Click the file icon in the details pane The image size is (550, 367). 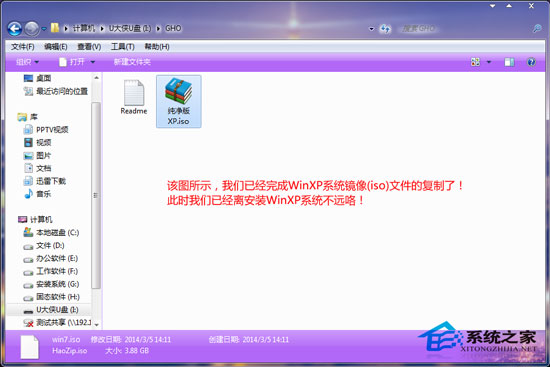pyautogui.click(x=29, y=347)
